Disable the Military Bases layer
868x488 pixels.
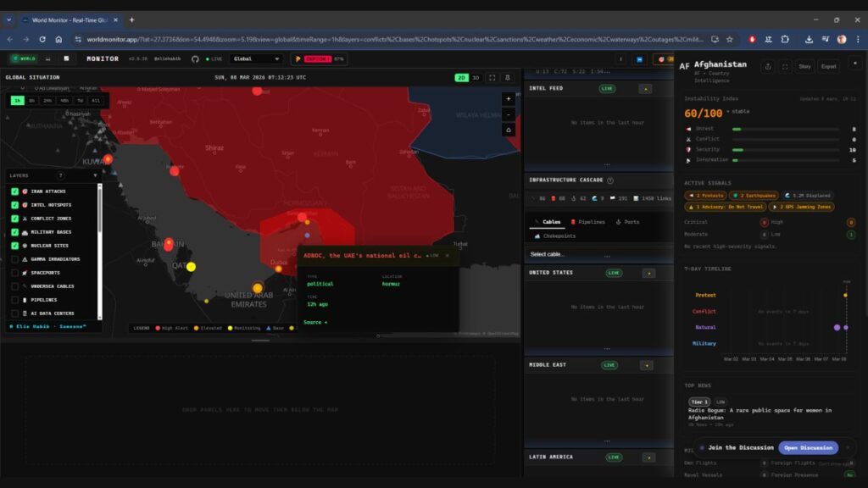15,232
